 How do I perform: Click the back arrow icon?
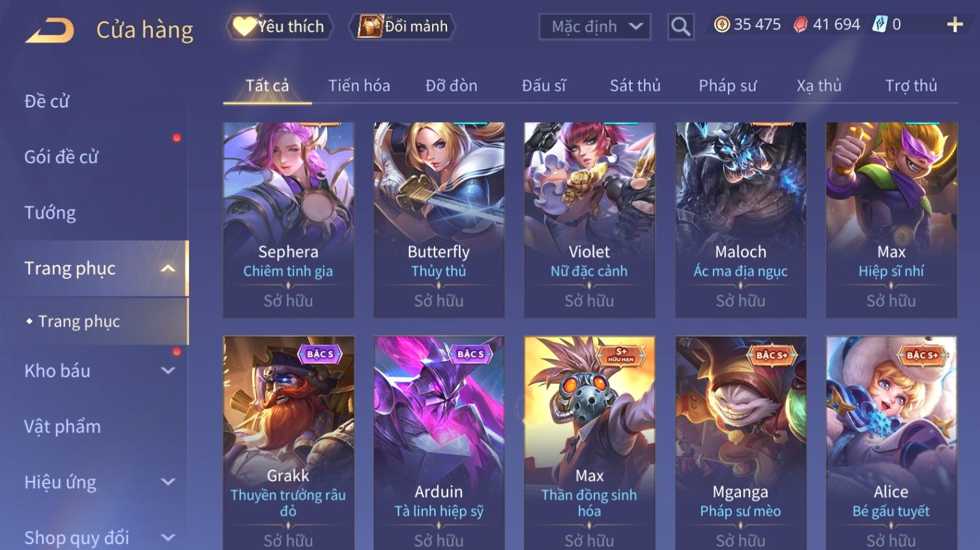(50, 30)
